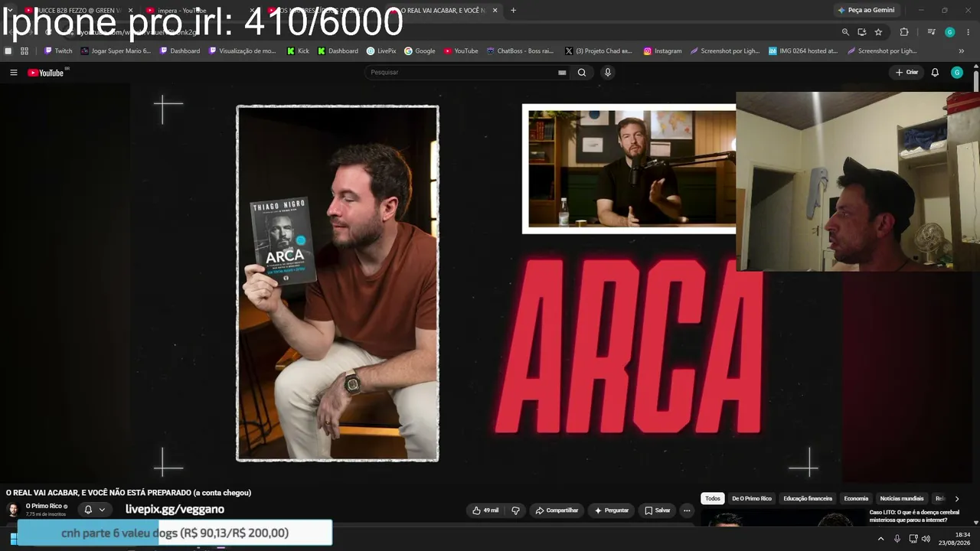The height and width of the screenshot is (551, 980).
Task: Open the Google bookmark
Action: pyautogui.click(x=420, y=51)
